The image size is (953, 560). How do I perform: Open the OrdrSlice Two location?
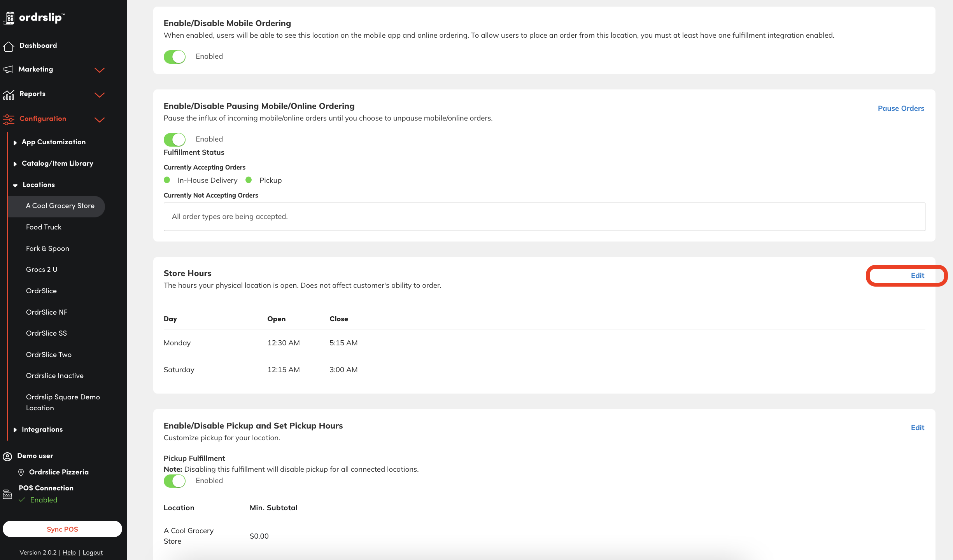(x=49, y=355)
